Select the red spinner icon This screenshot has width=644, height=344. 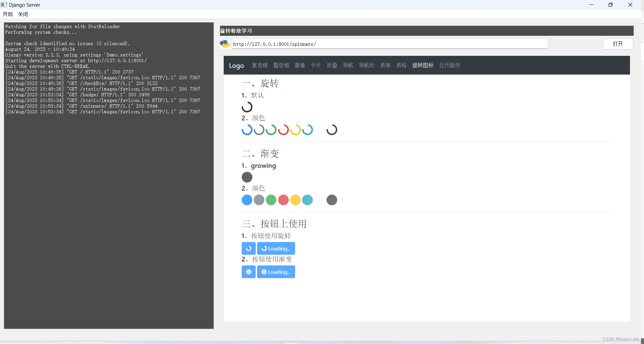tap(283, 130)
